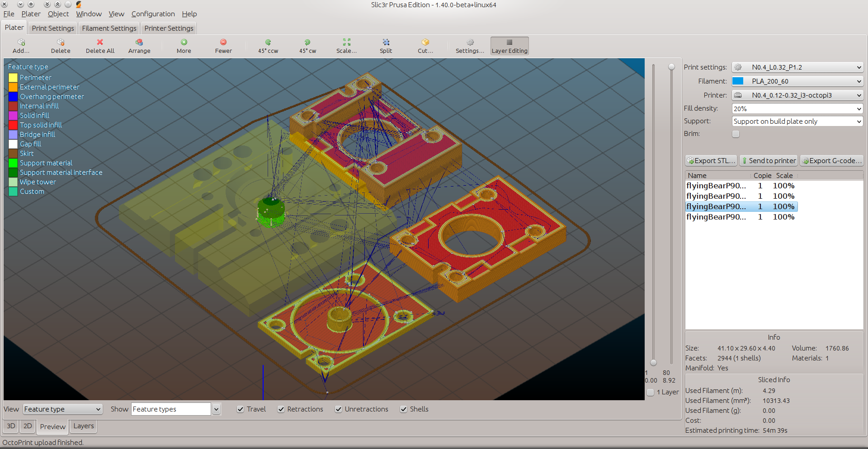The width and height of the screenshot is (868, 449).
Task: Arrange objects on the plater
Action: pos(139,46)
